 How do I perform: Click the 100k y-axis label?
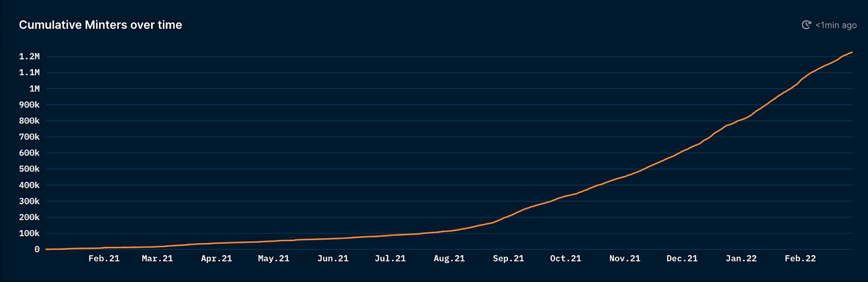[x=29, y=233]
